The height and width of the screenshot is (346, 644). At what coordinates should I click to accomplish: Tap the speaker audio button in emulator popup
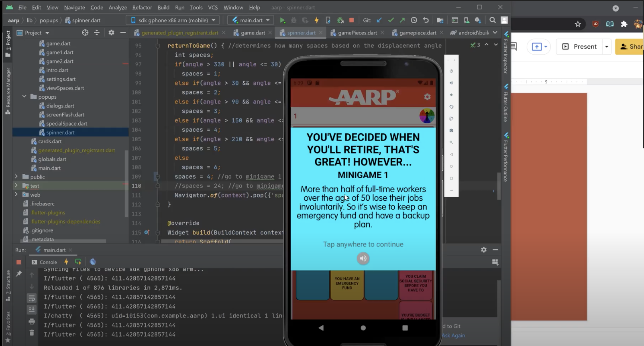click(x=363, y=258)
